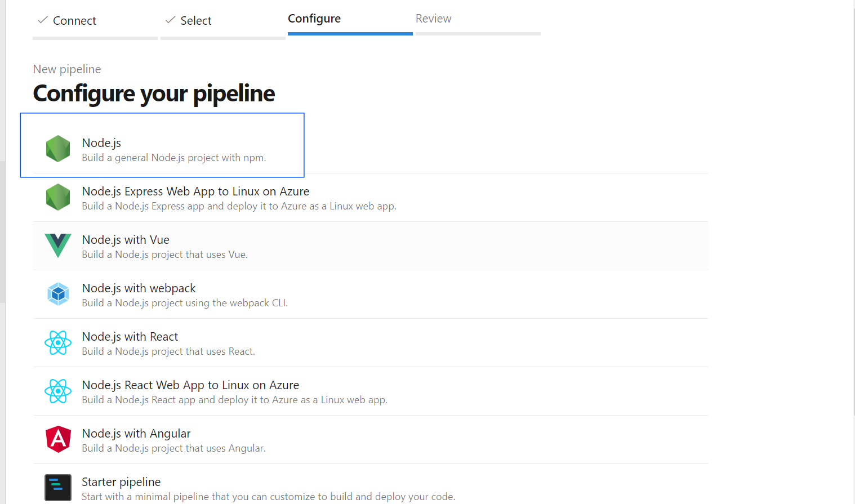Click the webpack cube icon
Viewport: 855px width, 504px height.
click(58, 294)
